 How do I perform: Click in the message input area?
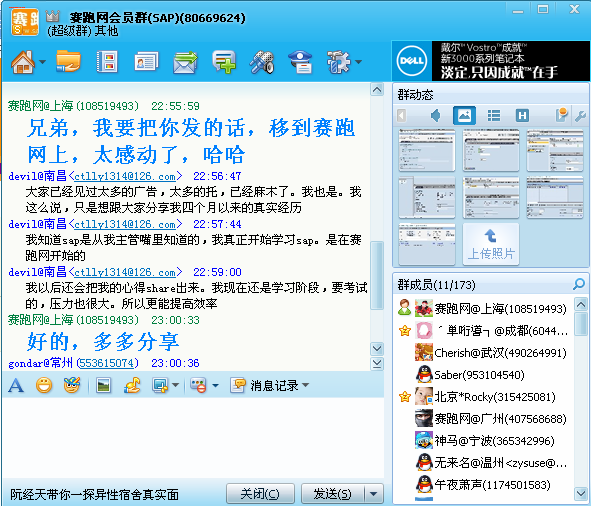193,437
